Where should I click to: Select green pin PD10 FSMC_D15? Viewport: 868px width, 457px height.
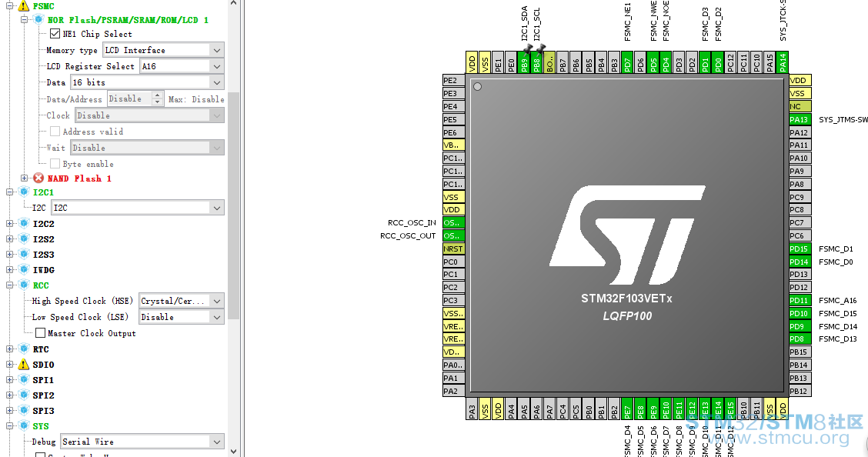[800, 313]
